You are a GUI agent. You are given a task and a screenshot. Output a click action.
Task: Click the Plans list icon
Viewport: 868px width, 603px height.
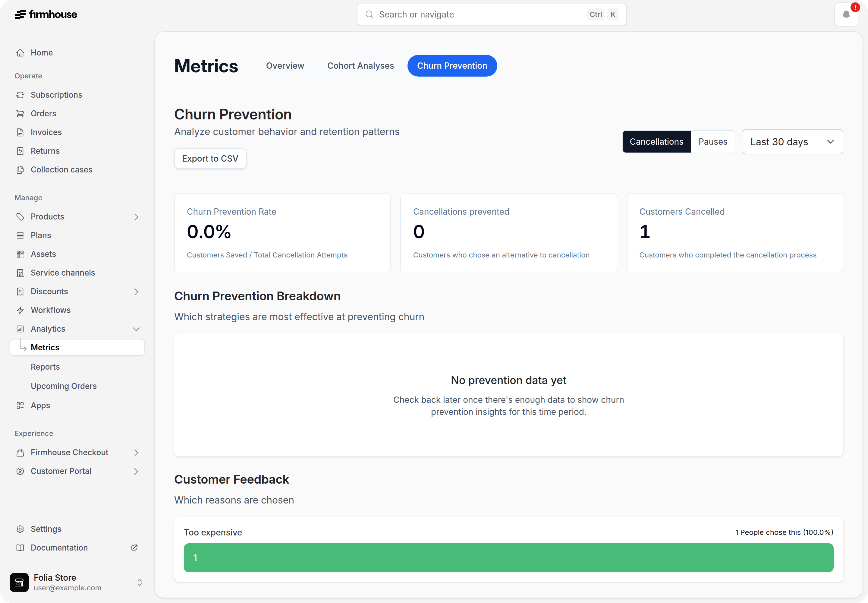pyautogui.click(x=20, y=235)
